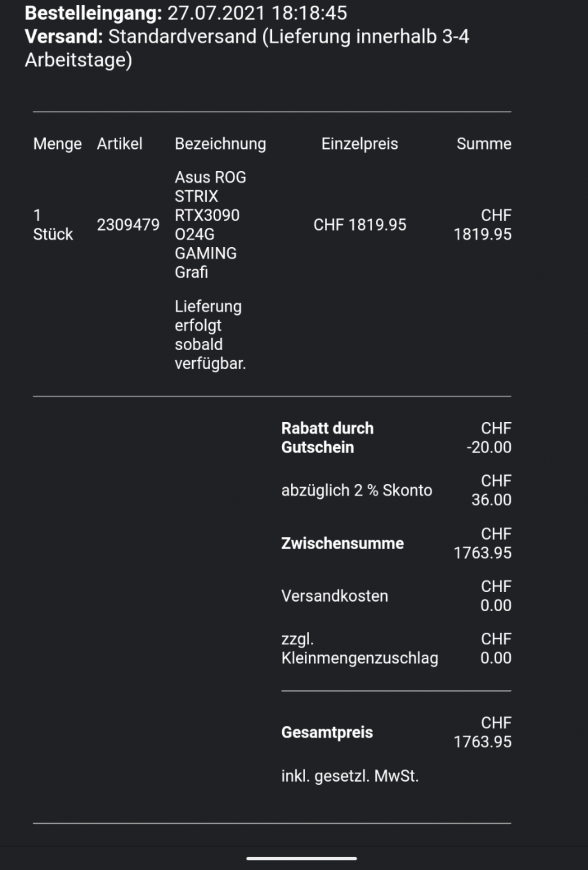
Task: Tap the home gesture bar at bottom
Action: pyautogui.click(x=301, y=859)
